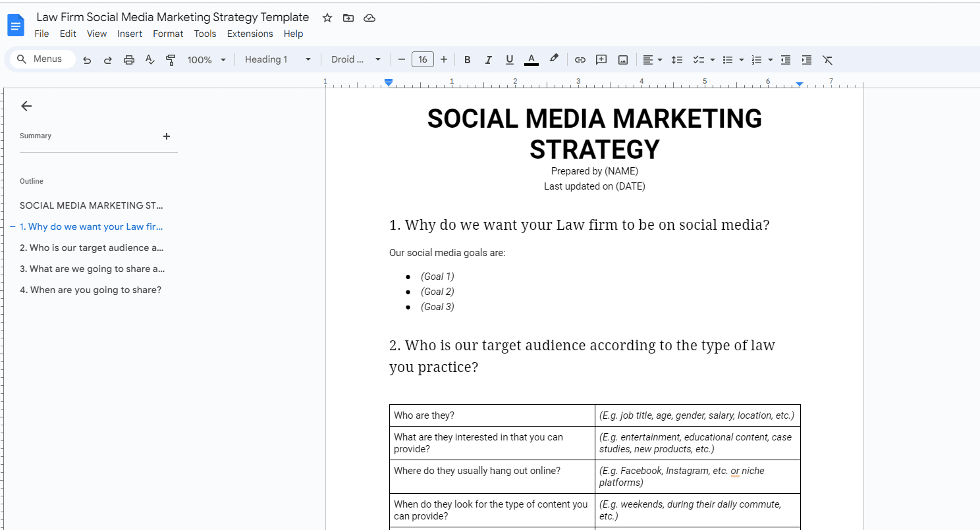Click the font size input field
Screen dimensions: 980x530
(x=422, y=60)
